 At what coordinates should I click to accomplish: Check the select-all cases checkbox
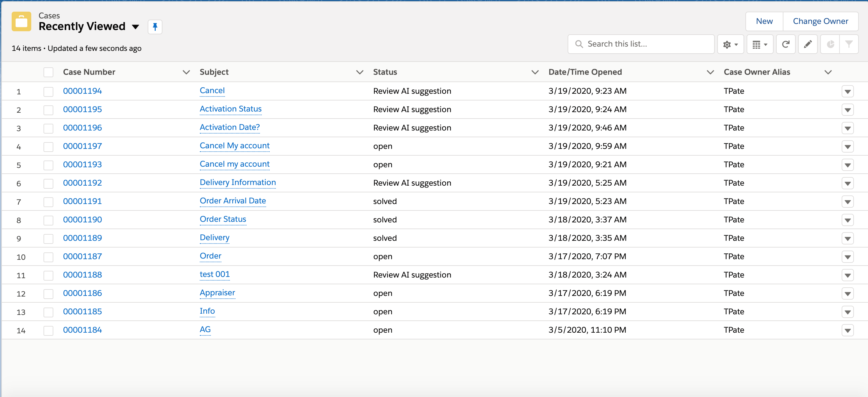click(48, 72)
